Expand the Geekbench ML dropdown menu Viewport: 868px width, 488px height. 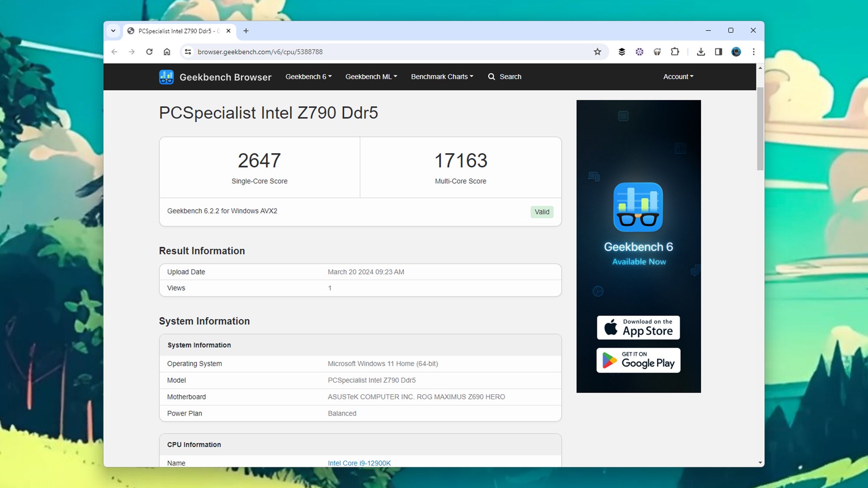pos(371,76)
